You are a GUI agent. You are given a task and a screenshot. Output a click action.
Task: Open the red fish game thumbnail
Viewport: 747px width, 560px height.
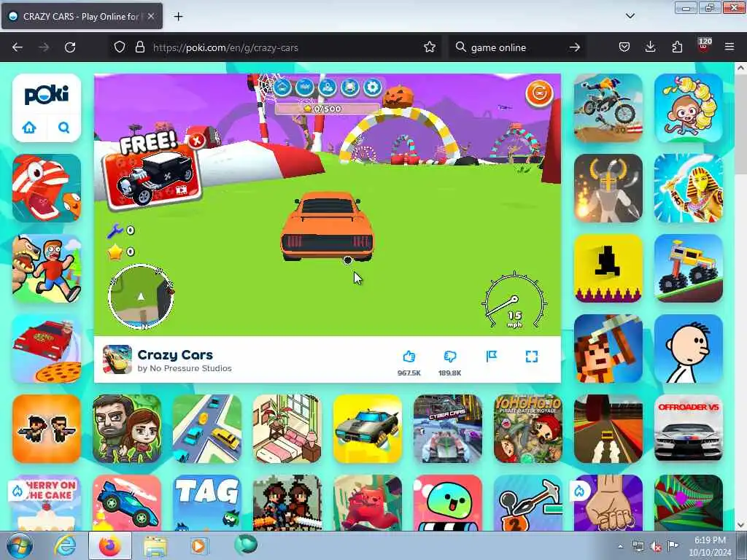click(x=47, y=188)
